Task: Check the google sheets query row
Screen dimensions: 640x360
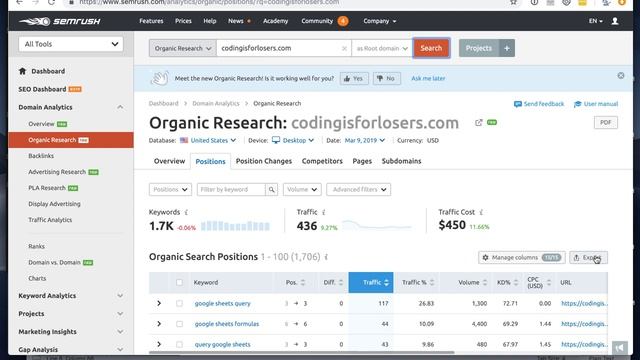Action: point(179,303)
